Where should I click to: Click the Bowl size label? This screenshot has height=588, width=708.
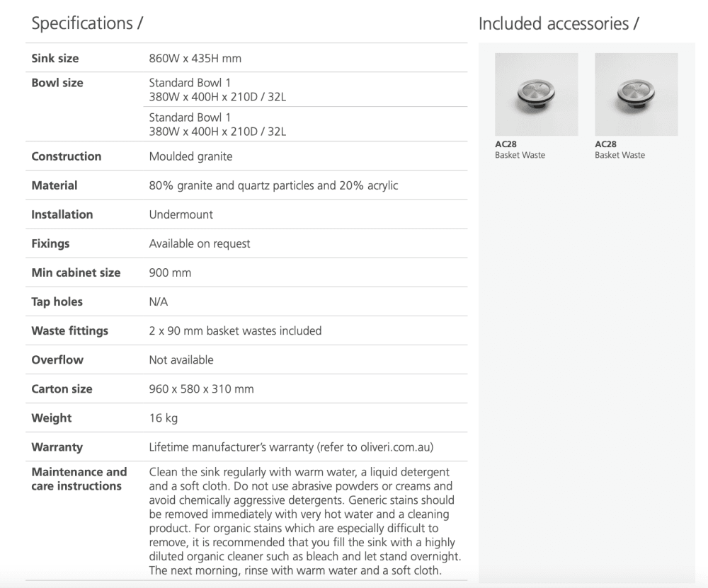coord(57,83)
